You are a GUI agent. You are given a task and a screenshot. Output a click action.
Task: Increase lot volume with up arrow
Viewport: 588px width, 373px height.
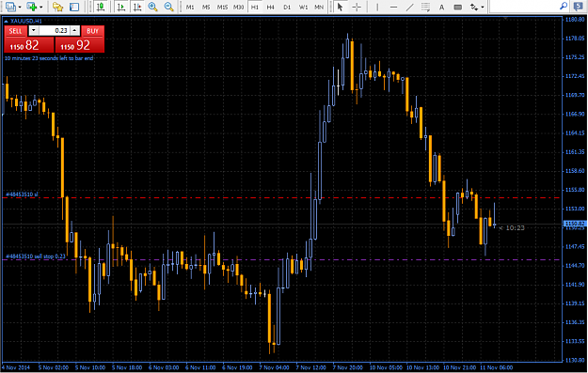pos(75,30)
